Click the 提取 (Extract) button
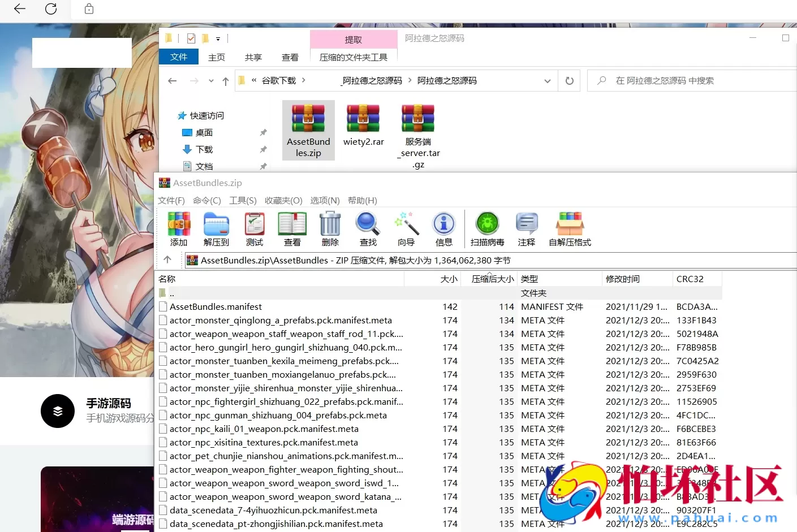797x532 pixels. click(353, 40)
